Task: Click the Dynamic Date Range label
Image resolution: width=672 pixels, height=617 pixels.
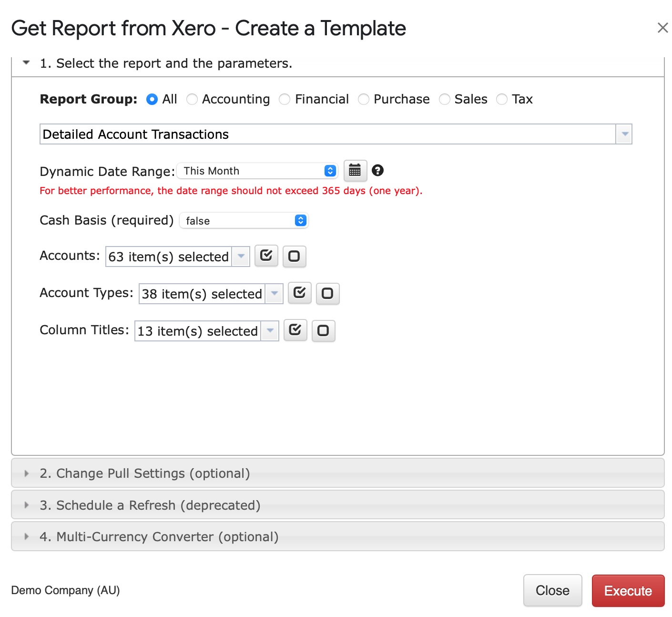Action: click(x=108, y=171)
